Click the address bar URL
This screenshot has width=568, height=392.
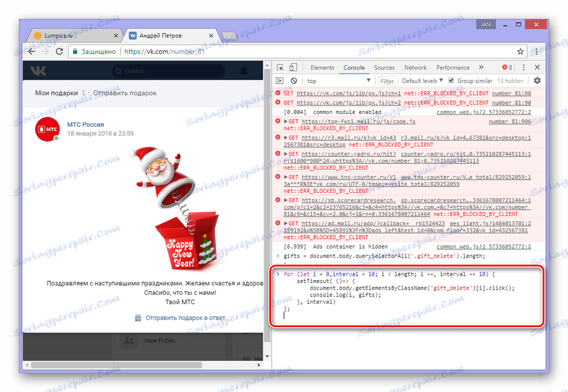[164, 51]
